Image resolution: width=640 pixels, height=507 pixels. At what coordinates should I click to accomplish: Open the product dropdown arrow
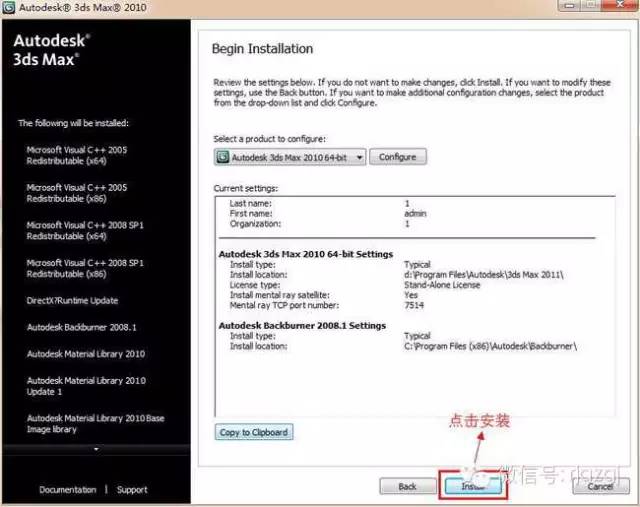[359, 157]
